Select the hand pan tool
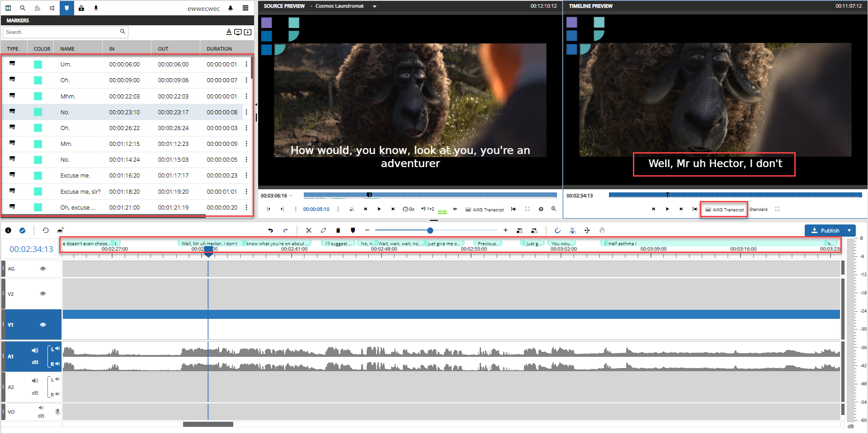 [602, 230]
